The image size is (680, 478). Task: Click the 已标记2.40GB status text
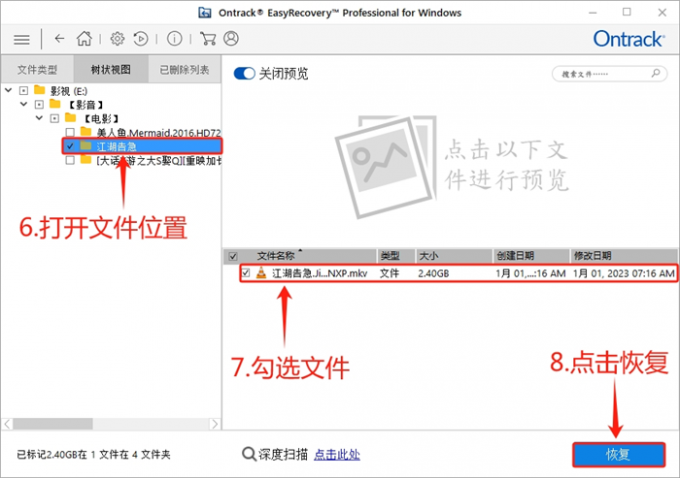tap(93, 455)
